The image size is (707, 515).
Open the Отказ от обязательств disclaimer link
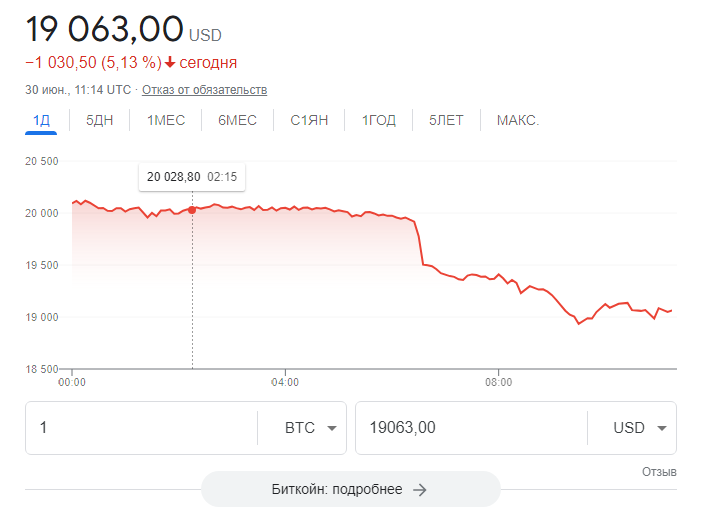(205, 90)
